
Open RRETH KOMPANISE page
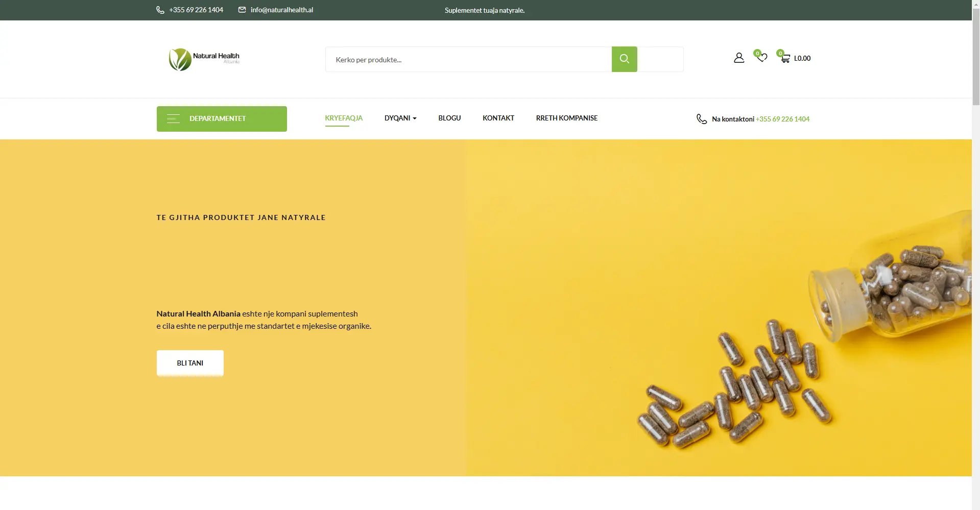(x=567, y=118)
